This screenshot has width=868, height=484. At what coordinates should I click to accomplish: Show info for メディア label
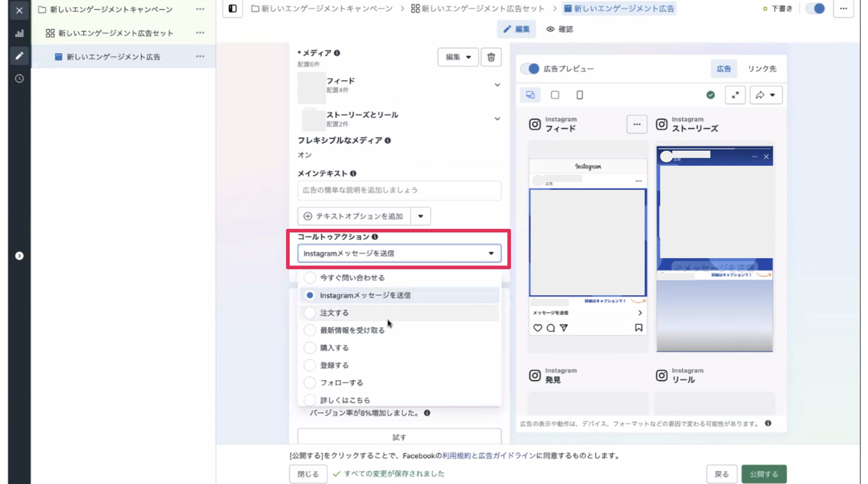(337, 53)
